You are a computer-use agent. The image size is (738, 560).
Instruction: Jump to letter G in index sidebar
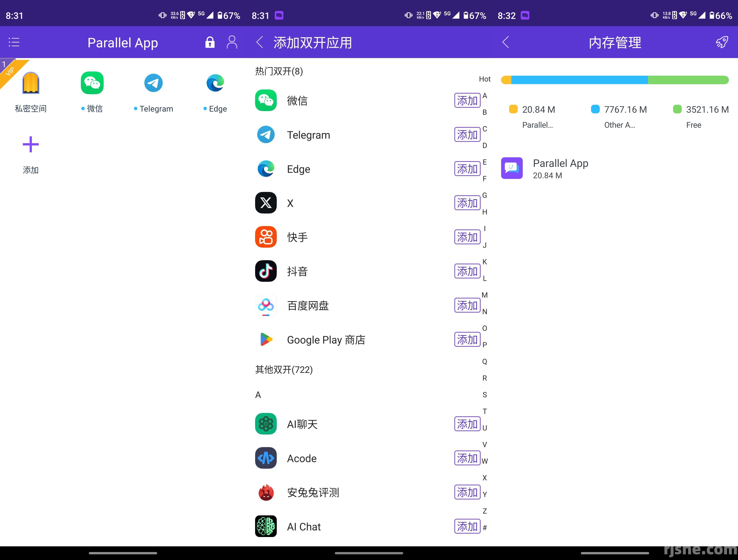485,196
